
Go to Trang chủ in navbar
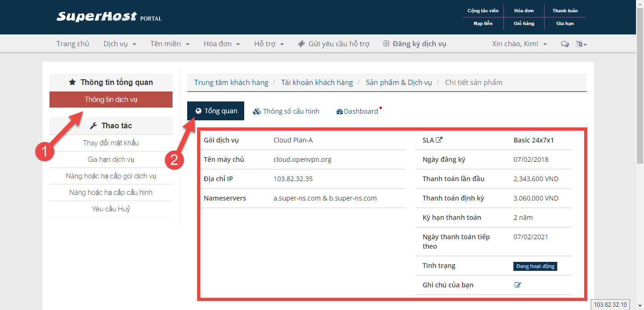tap(73, 44)
